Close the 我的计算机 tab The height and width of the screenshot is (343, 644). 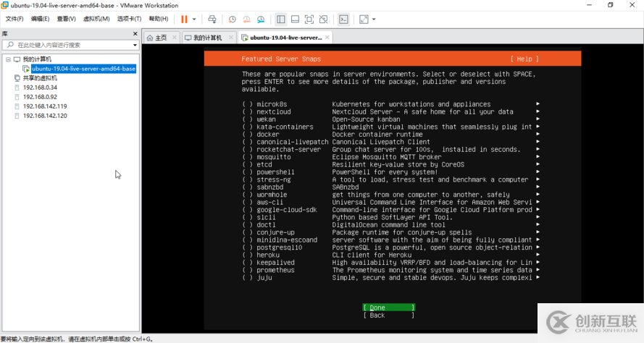coord(231,38)
